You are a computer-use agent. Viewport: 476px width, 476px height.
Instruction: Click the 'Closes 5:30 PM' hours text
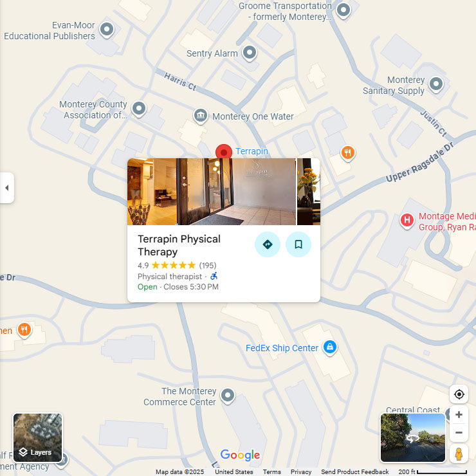(191, 287)
